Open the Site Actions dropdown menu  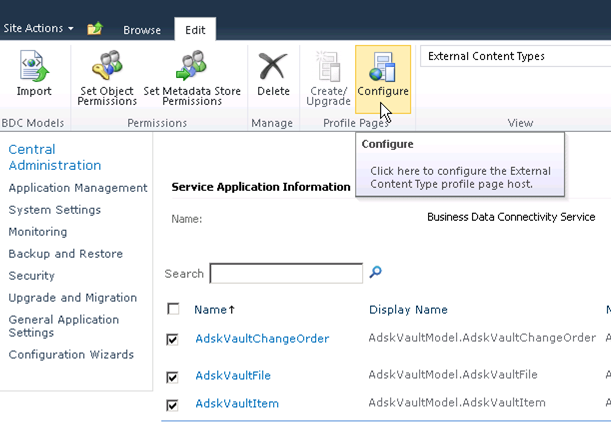[38, 28]
